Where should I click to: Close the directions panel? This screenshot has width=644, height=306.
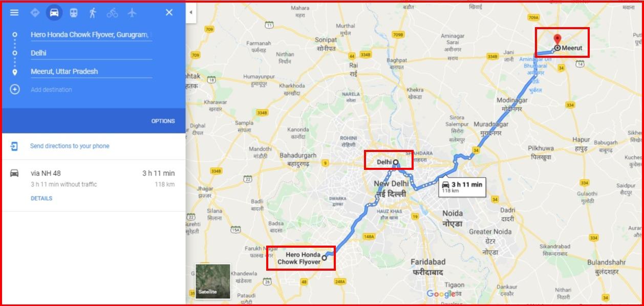coord(169,12)
